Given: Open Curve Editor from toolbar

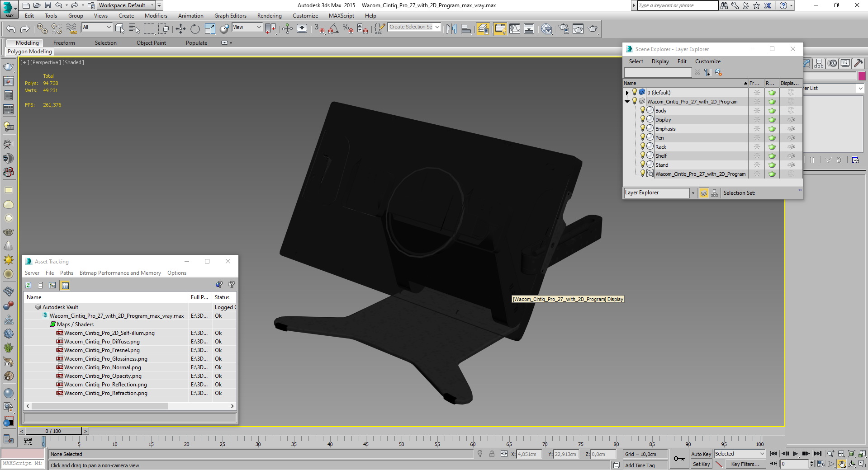Looking at the screenshot, I should click(515, 29).
